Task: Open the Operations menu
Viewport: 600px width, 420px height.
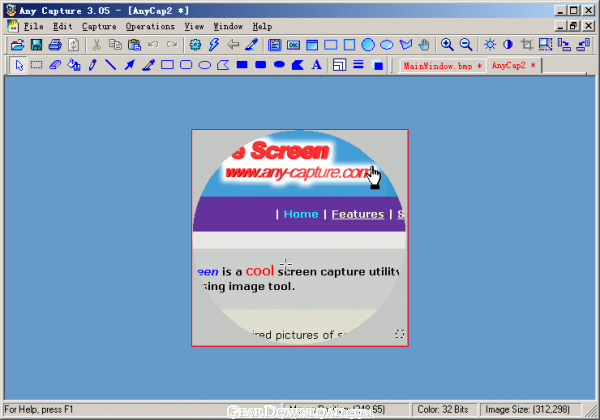Action: pyautogui.click(x=150, y=26)
